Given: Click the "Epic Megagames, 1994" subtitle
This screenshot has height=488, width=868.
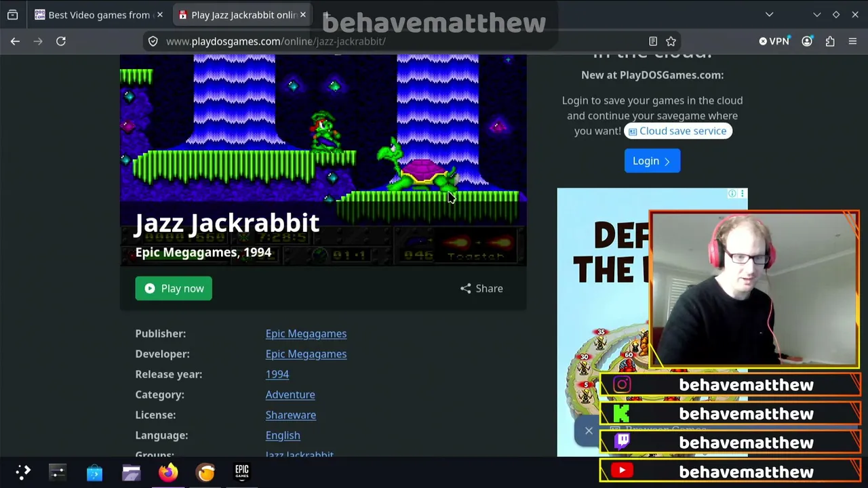Looking at the screenshot, I should (x=203, y=252).
